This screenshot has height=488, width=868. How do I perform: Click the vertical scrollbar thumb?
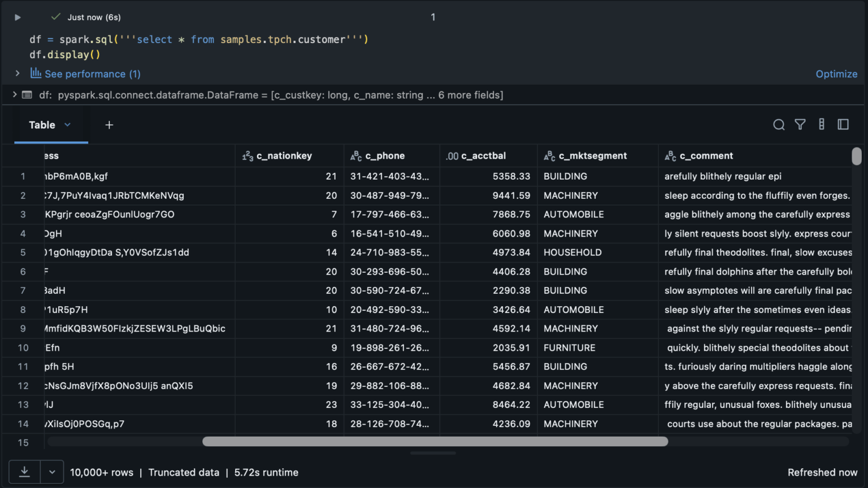857,156
